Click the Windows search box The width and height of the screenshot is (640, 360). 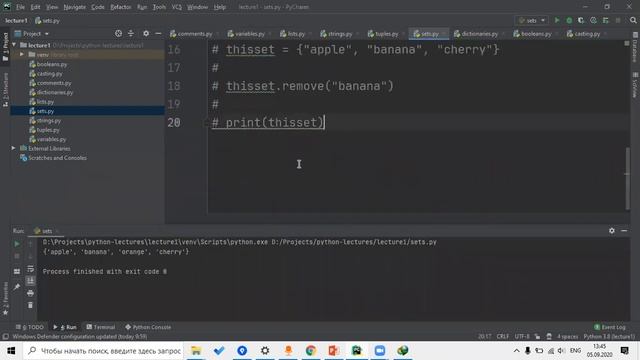(x=104, y=351)
